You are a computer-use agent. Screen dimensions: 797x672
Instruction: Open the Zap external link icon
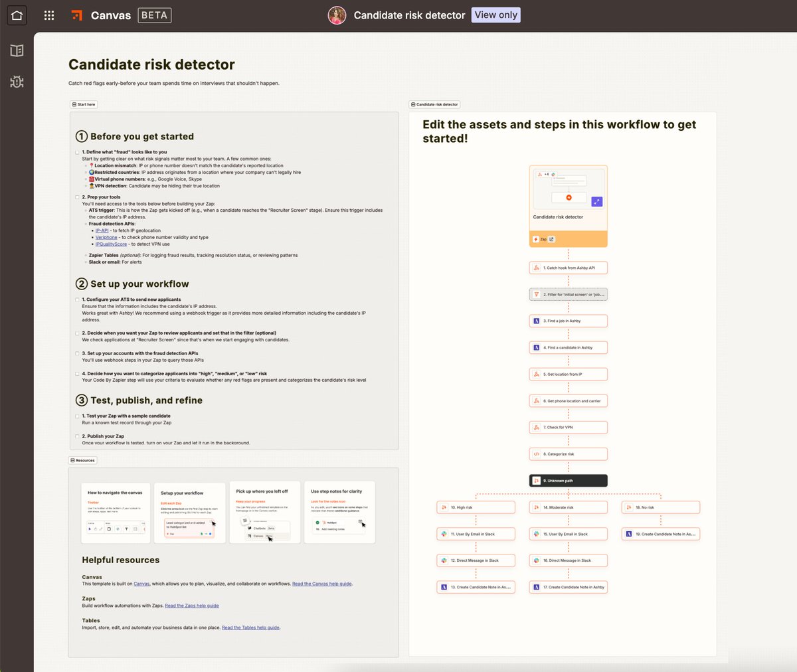coord(551,239)
